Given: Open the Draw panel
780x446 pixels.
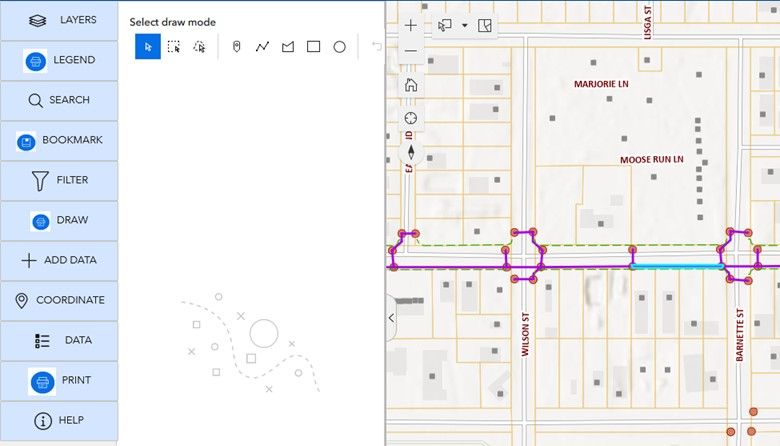Looking at the screenshot, I should (59, 221).
